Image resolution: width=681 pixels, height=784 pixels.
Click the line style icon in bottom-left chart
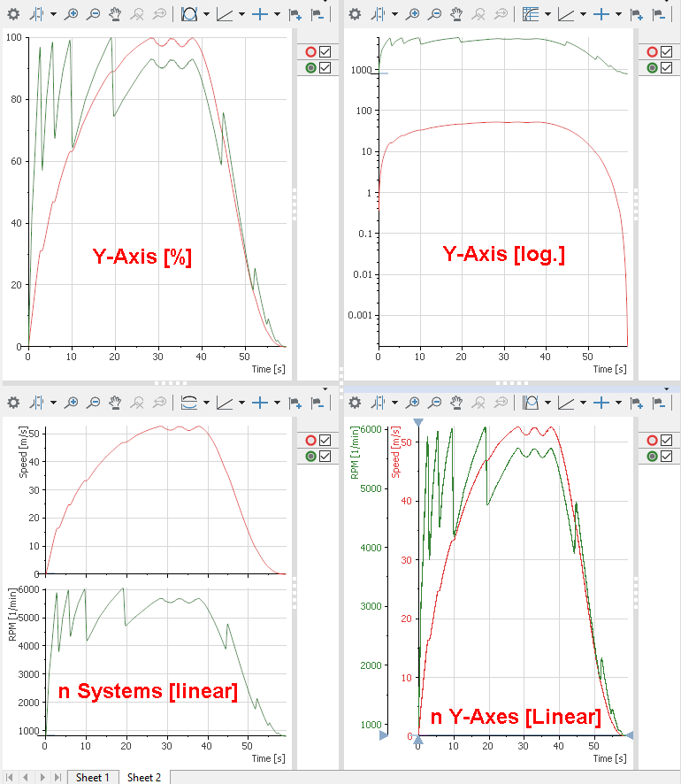coord(225,403)
